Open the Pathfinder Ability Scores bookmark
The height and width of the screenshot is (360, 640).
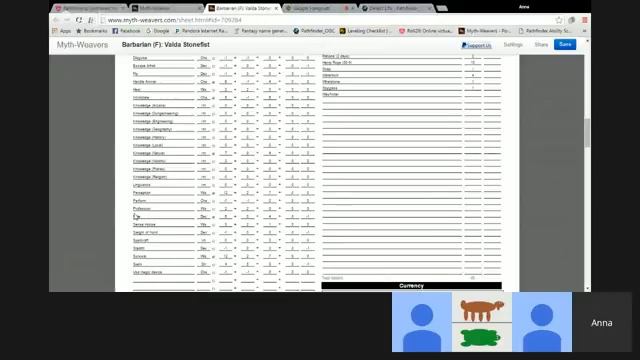[x=545, y=31]
